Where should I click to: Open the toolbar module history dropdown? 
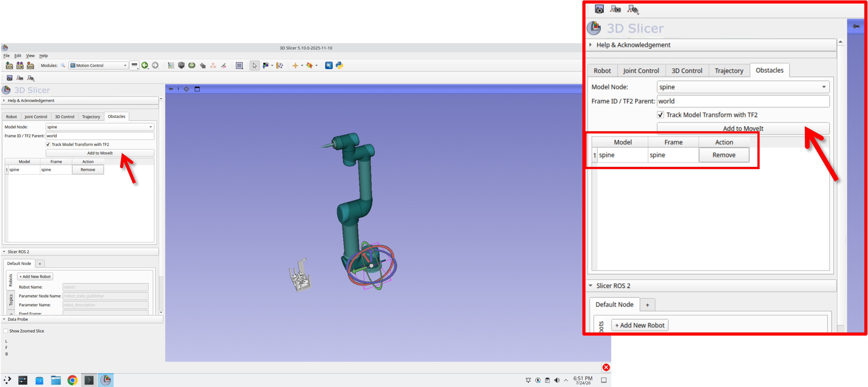click(135, 65)
